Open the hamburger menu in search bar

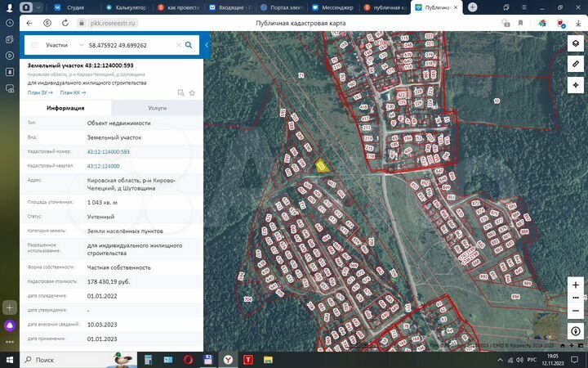[x=33, y=45]
